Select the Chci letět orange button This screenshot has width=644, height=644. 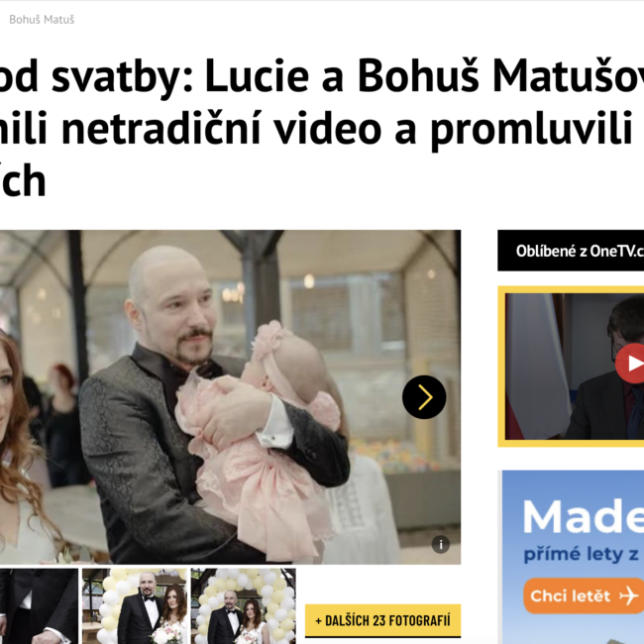[x=584, y=595]
